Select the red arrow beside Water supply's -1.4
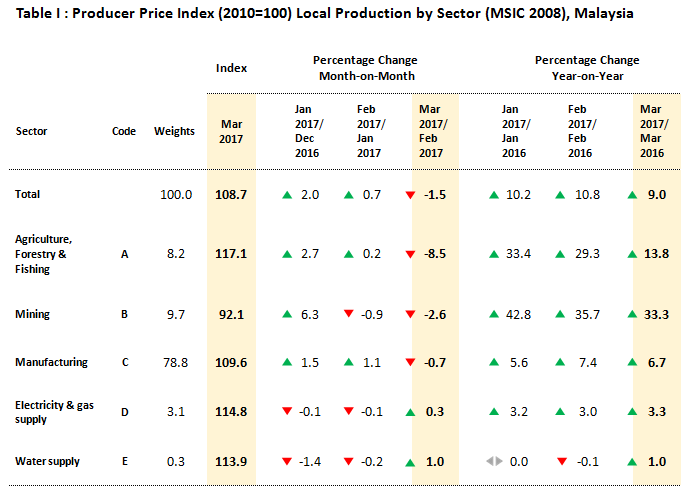Image resolution: width=695 pixels, height=501 pixels. (x=288, y=461)
